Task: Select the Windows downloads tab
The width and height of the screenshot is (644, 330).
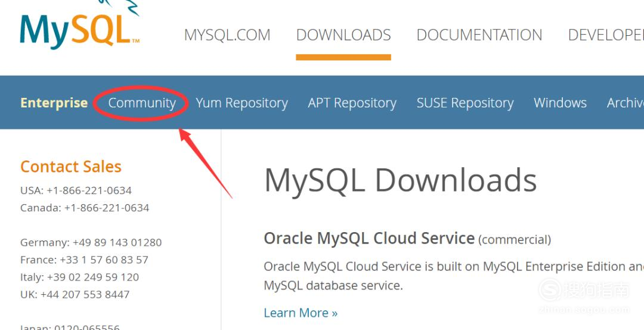Action: pos(560,103)
